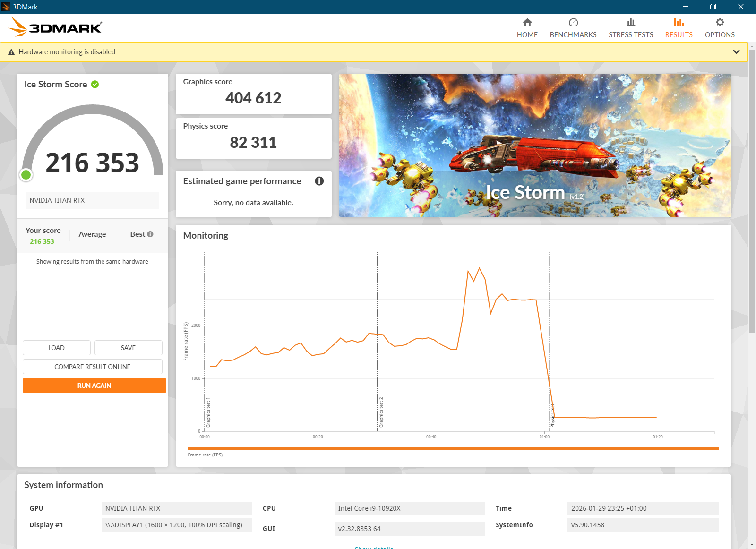Click the Results bar chart icon
The image size is (756, 549).
679,22
